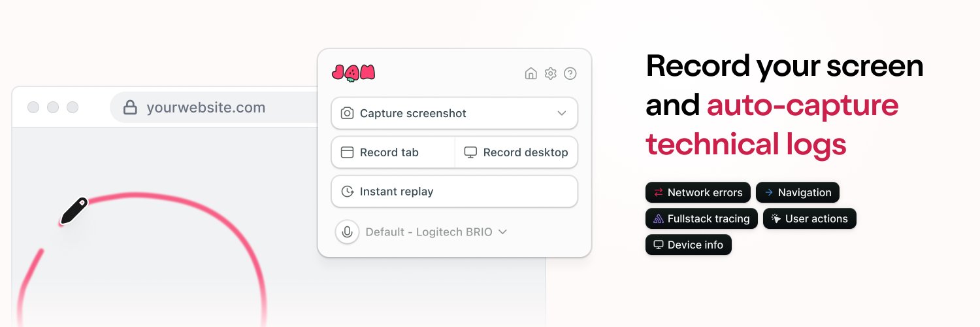Toggle the microphone icon
Viewport: 980px width, 327px height.
[x=348, y=232]
